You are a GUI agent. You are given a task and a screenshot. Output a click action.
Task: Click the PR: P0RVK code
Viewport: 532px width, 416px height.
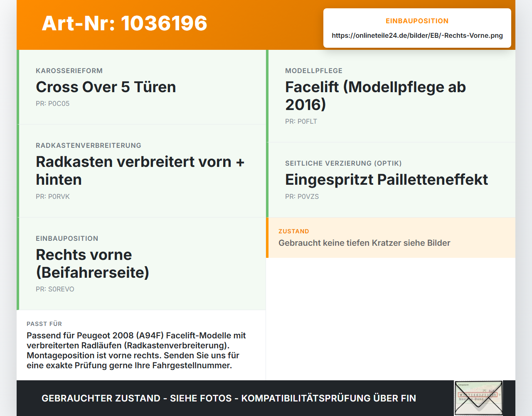click(x=53, y=197)
